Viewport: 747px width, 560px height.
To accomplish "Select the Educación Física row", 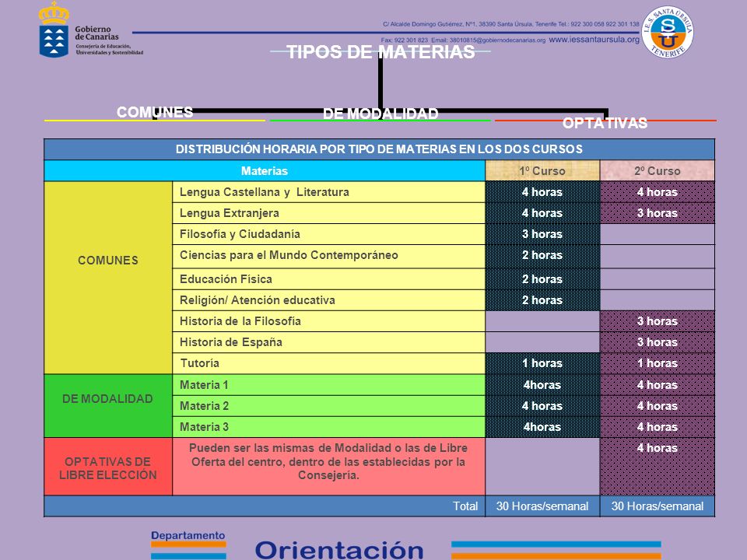I will point(328,279).
